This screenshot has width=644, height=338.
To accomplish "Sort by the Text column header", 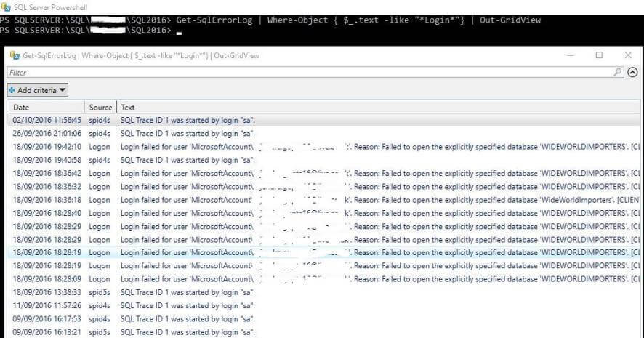I will pyautogui.click(x=378, y=107).
